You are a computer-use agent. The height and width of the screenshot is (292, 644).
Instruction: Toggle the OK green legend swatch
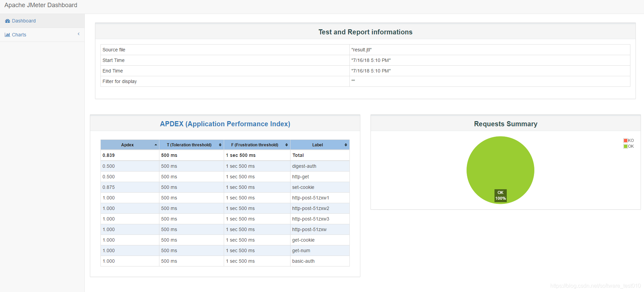pos(625,146)
